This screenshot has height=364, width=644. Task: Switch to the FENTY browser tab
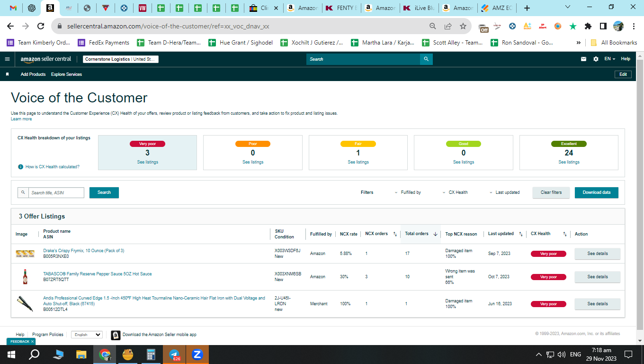click(x=342, y=8)
